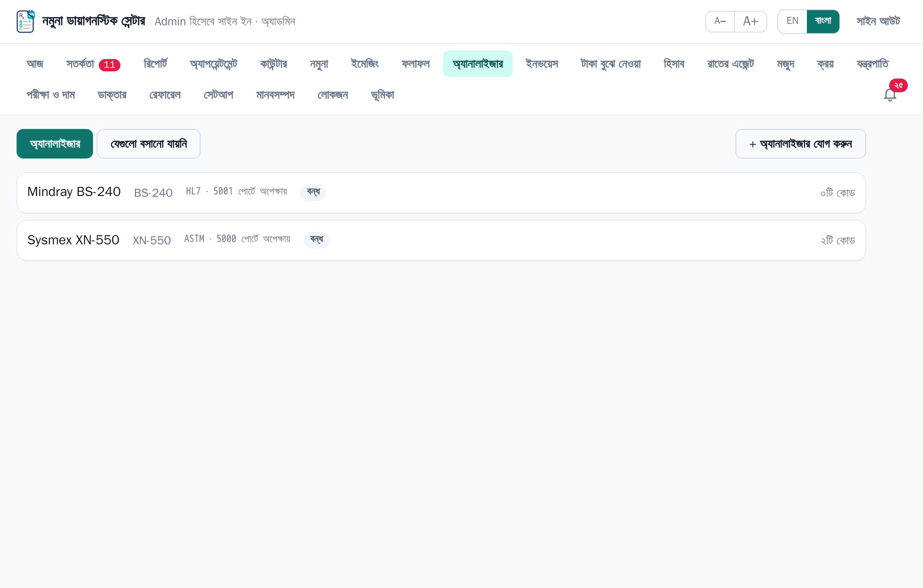Image resolution: width=923 pixels, height=588 pixels.
Task: Click the red ২৫ notification badge
Action: (898, 85)
